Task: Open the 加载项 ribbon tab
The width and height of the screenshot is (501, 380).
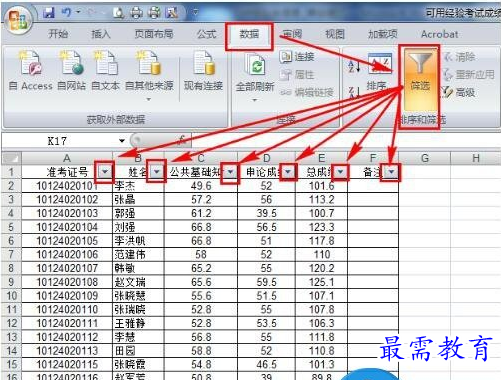Action: pyautogui.click(x=383, y=34)
